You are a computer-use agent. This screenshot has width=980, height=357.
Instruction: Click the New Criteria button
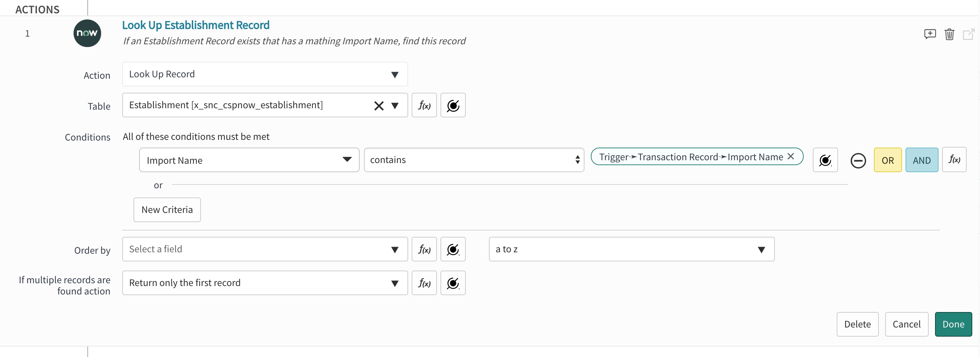coord(167,210)
